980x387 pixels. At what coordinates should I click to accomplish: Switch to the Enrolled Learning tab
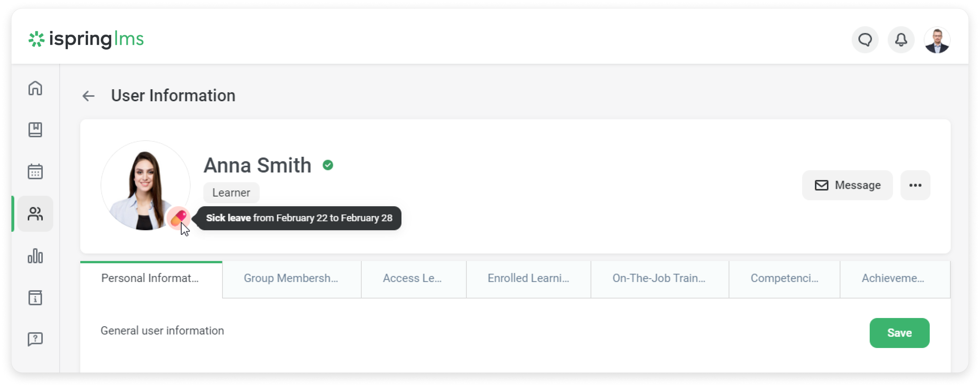click(528, 278)
